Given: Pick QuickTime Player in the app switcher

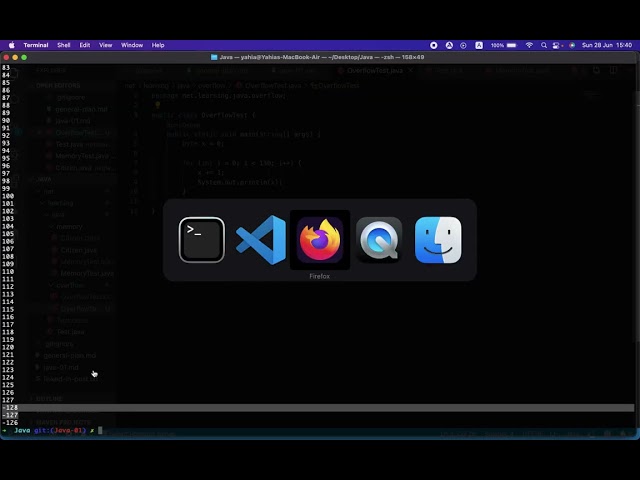Looking at the screenshot, I should (379, 240).
